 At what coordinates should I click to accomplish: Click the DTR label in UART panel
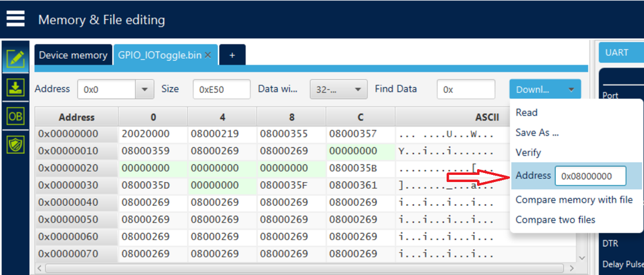pyautogui.click(x=609, y=243)
